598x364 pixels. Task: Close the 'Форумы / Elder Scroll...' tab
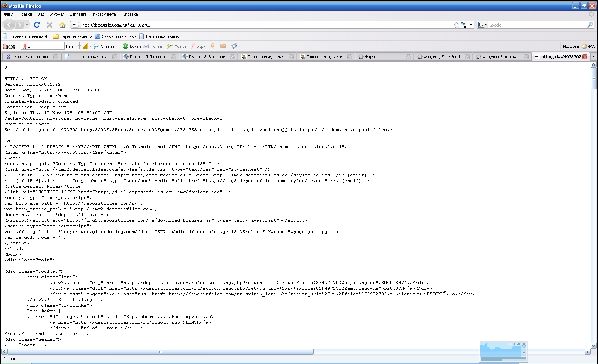[x=467, y=57]
